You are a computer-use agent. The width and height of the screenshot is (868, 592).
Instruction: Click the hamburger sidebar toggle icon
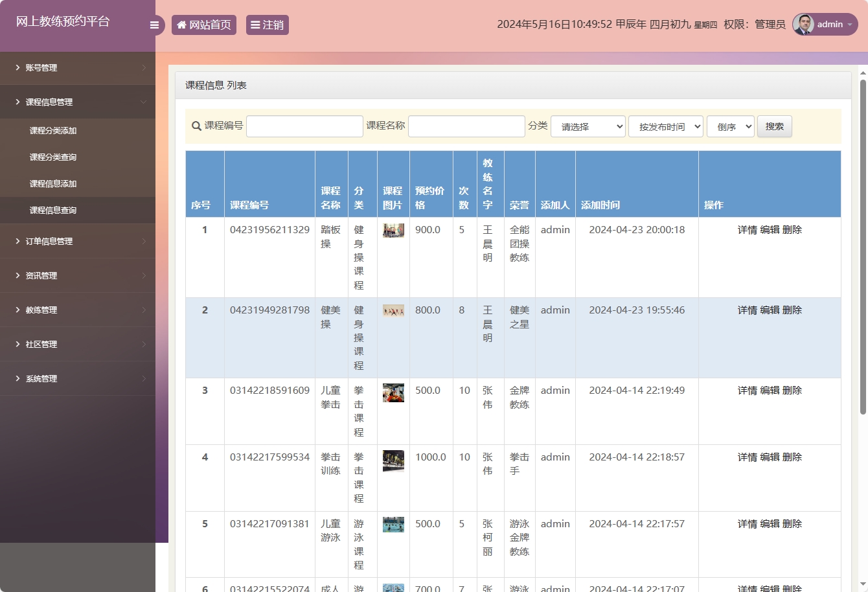(154, 25)
